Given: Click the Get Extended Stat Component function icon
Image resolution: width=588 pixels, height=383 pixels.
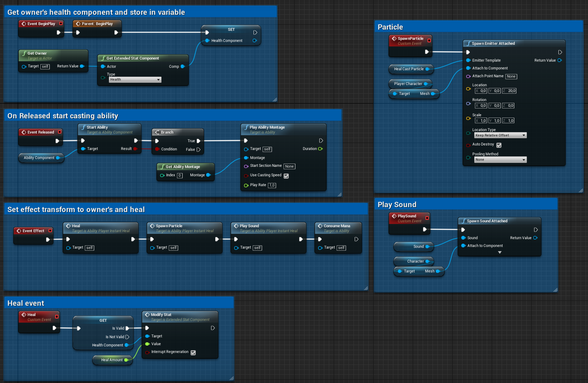Looking at the screenshot, I should pyautogui.click(x=103, y=58).
